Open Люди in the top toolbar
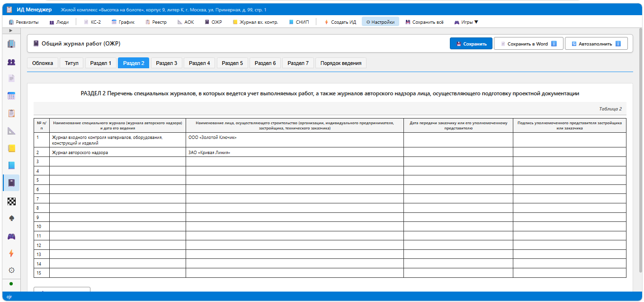 pos(59,22)
